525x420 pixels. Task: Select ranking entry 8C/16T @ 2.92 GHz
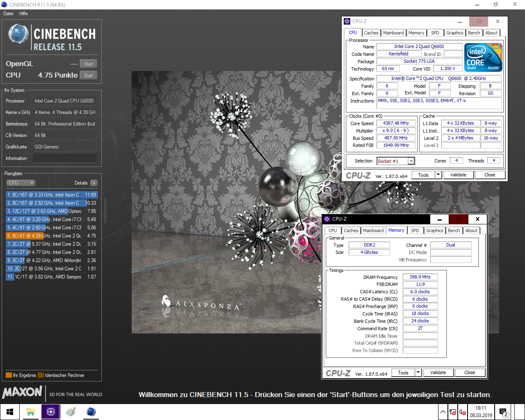coord(52,203)
